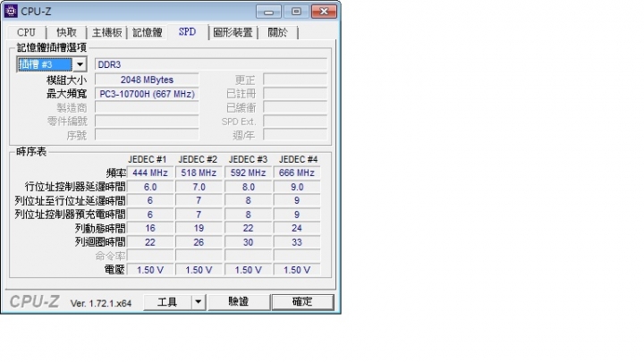Click the 確定 OK button
This screenshot has height=362, width=644.
tap(302, 302)
